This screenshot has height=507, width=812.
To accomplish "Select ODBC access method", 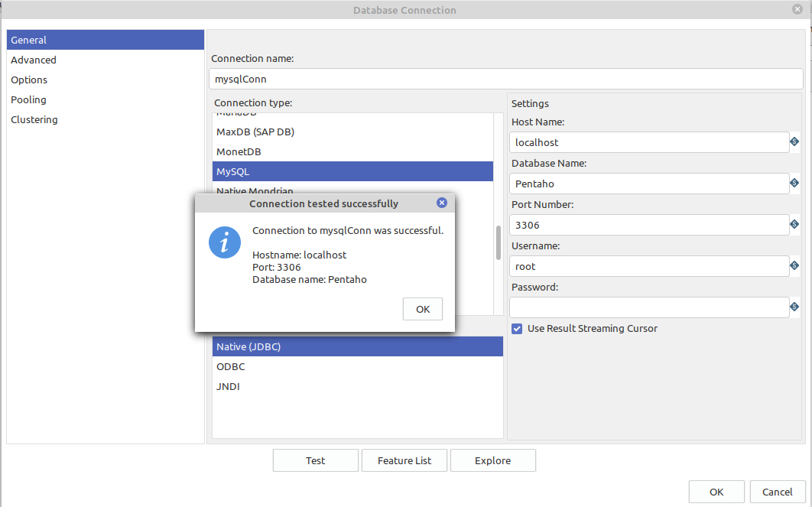I will pos(230,367).
